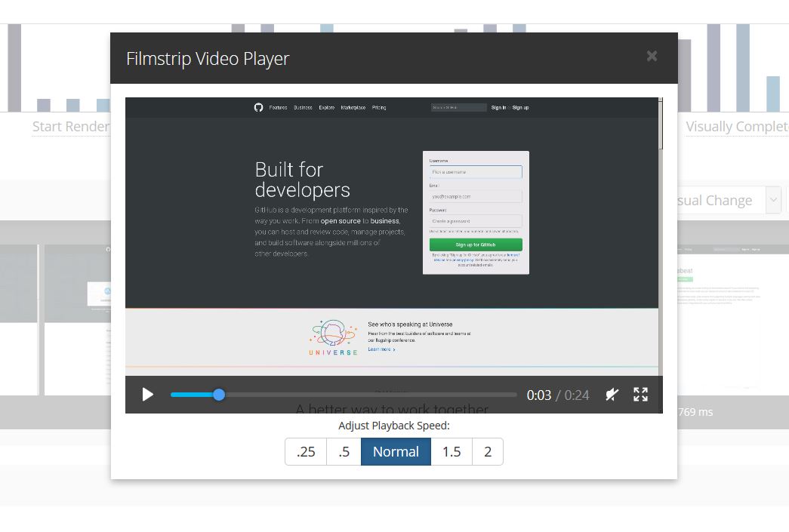Open the Visual Change dropdown behind dialog
The image size is (789, 532).
[x=773, y=200]
